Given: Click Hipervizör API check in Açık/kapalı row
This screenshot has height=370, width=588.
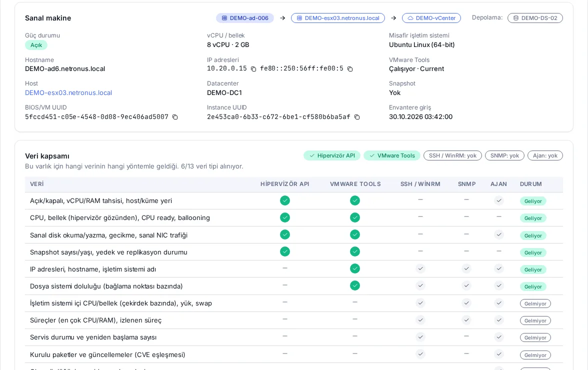Looking at the screenshot, I should click(x=285, y=200).
